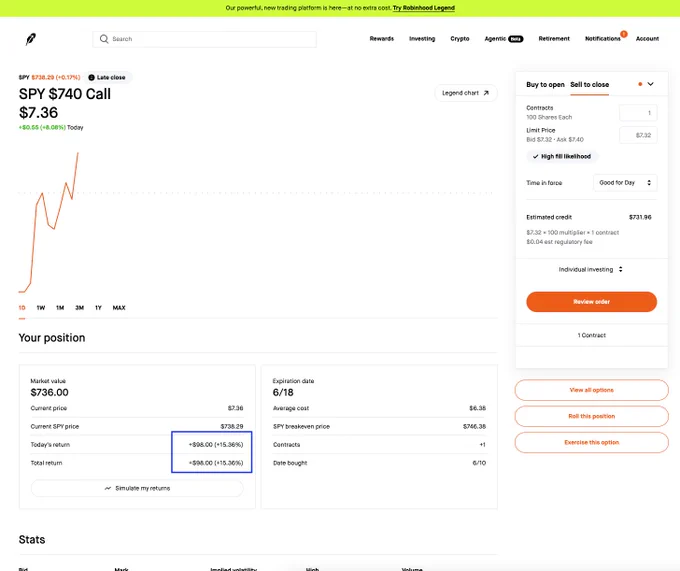Click the search magnifier icon
This screenshot has width=680, height=571.
104,39
